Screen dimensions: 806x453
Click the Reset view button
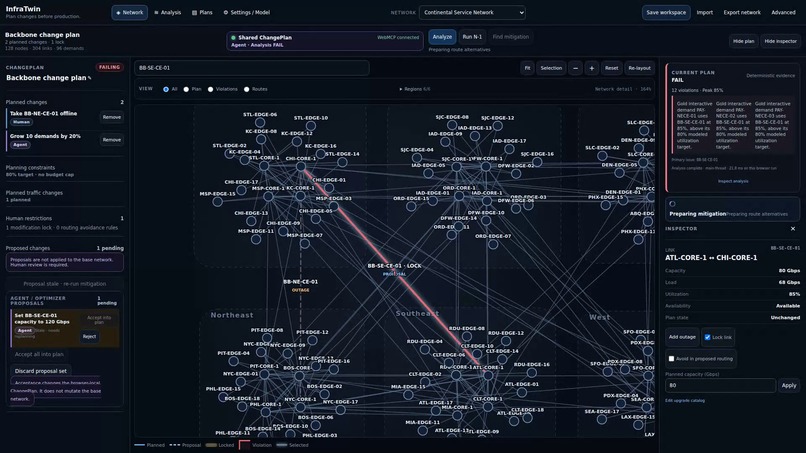611,68
